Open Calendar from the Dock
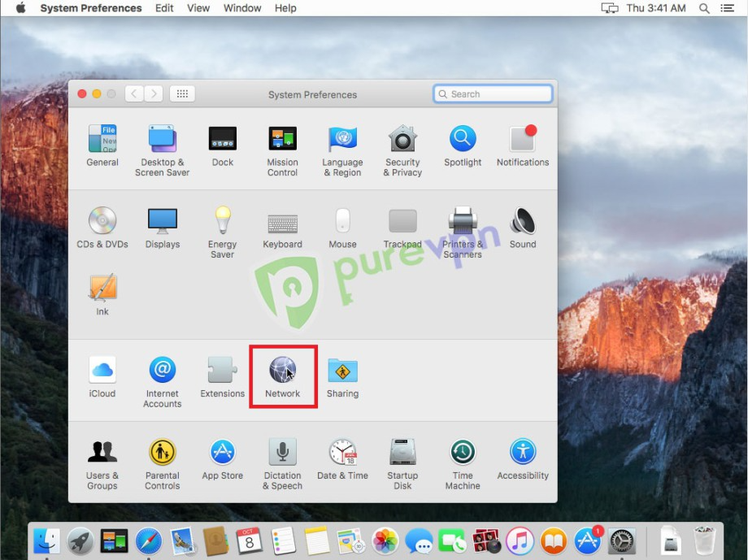 (x=249, y=541)
